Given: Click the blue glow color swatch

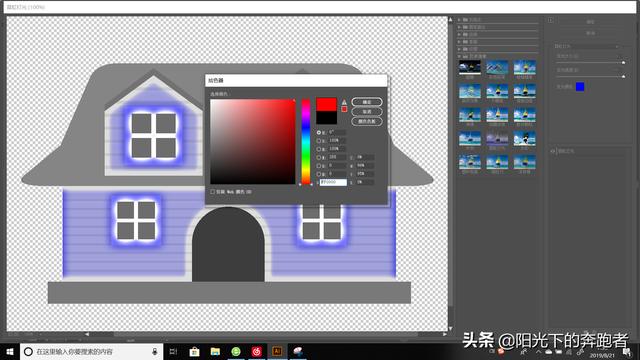Looking at the screenshot, I should [x=580, y=87].
